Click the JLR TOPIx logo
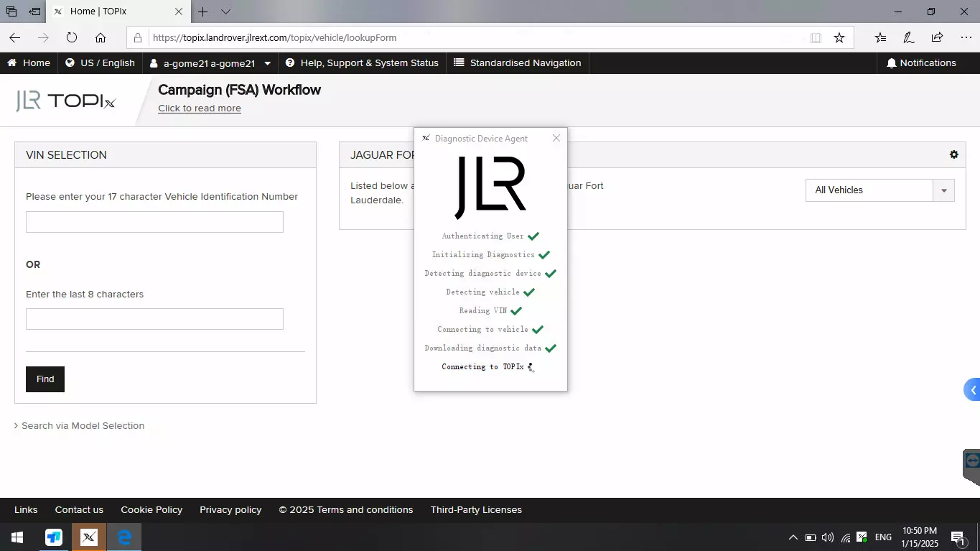 (x=65, y=101)
